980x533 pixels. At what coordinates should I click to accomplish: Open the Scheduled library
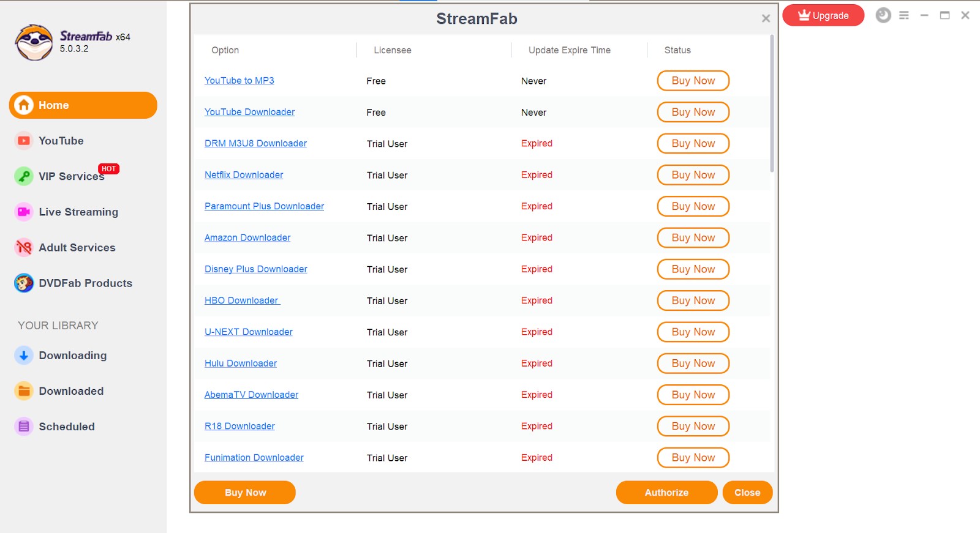tap(67, 427)
